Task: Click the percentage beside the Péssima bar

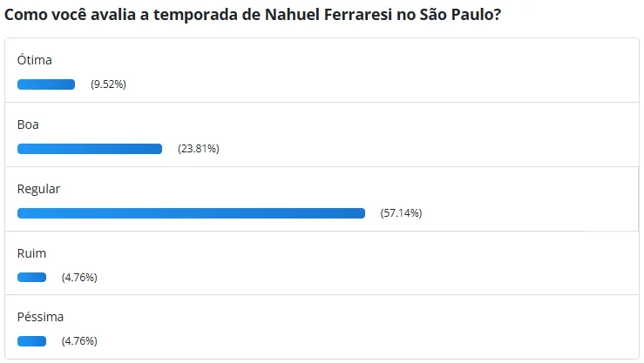Action: point(79,341)
